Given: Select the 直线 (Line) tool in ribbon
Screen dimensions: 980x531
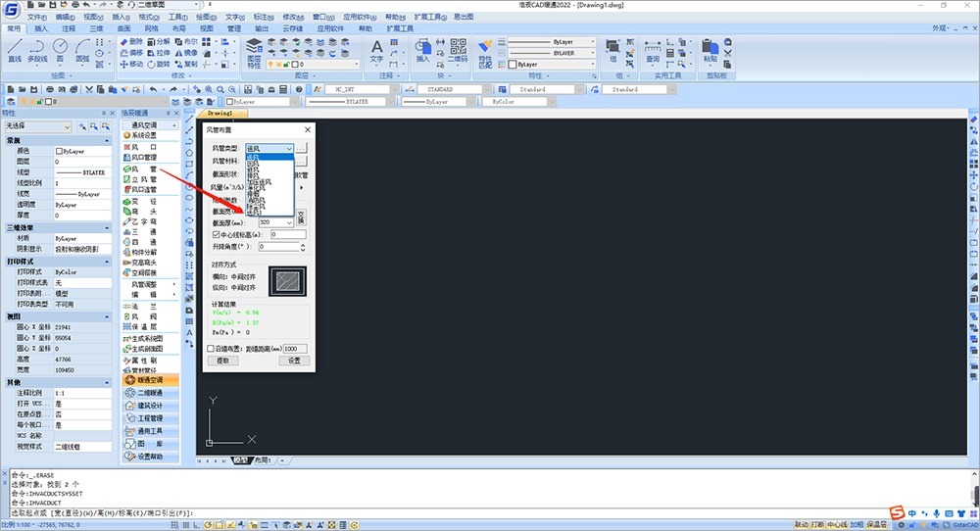Looking at the screenshot, I should point(14,50).
